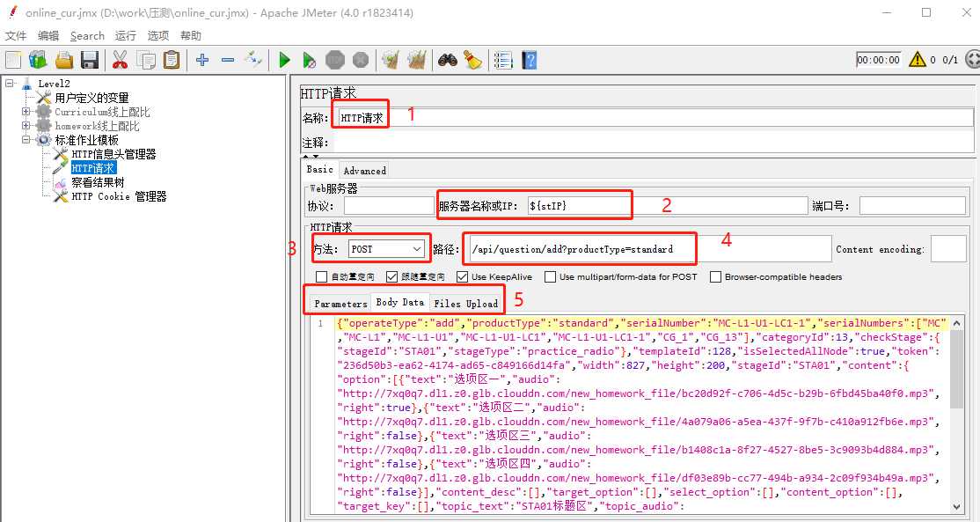Switch to the Advanced tab

click(364, 170)
